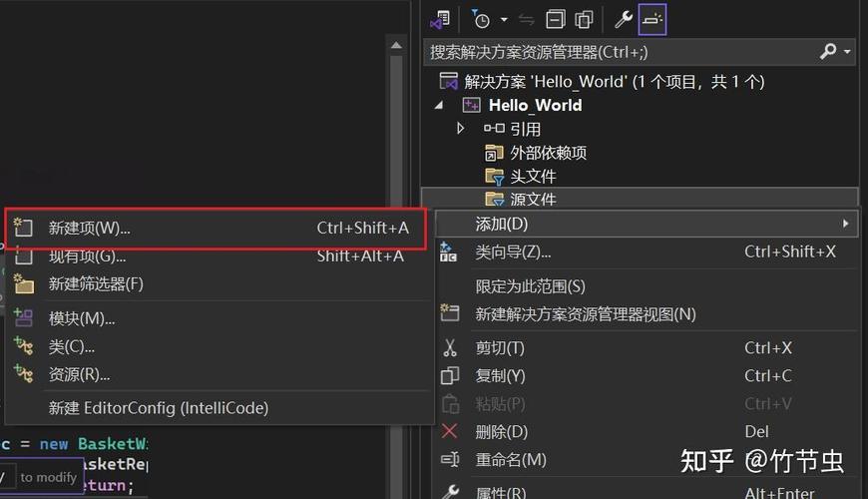Image resolution: width=868 pixels, height=499 pixels.
Task: Select the 外部依赖项 folder
Action: pyautogui.click(x=548, y=153)
